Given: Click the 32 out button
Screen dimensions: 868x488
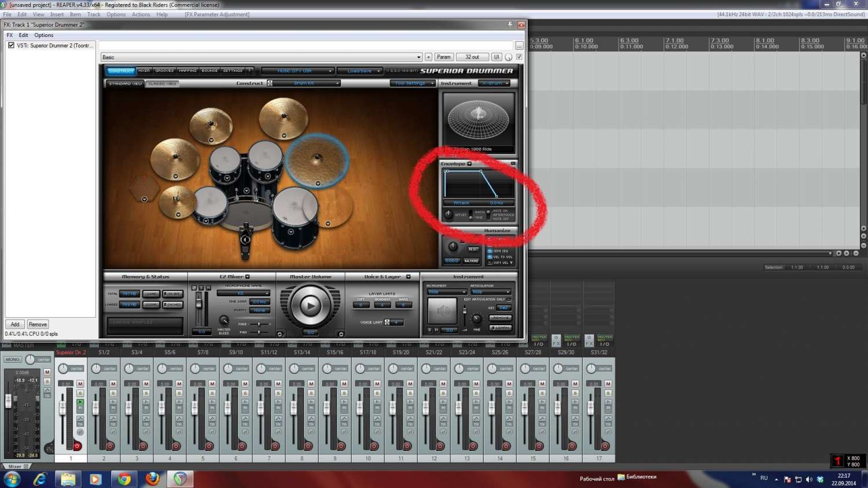Looking at the screenshot, I should pos(472,57).
